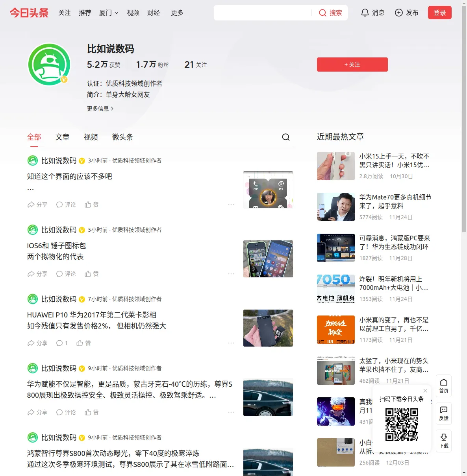
Task: Expand the 厦门 city dropdown
Action: point(109,13)
